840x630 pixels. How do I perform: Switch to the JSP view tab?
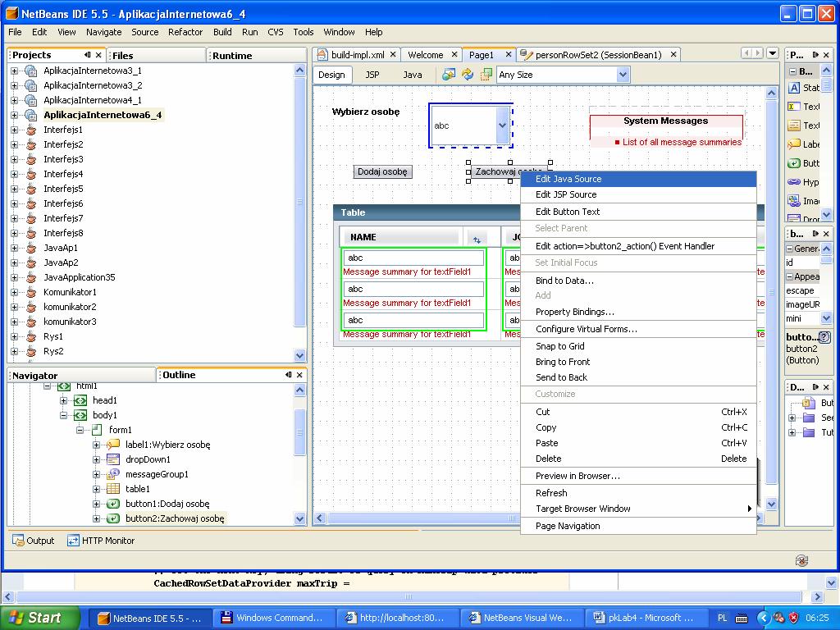(372, 75)
